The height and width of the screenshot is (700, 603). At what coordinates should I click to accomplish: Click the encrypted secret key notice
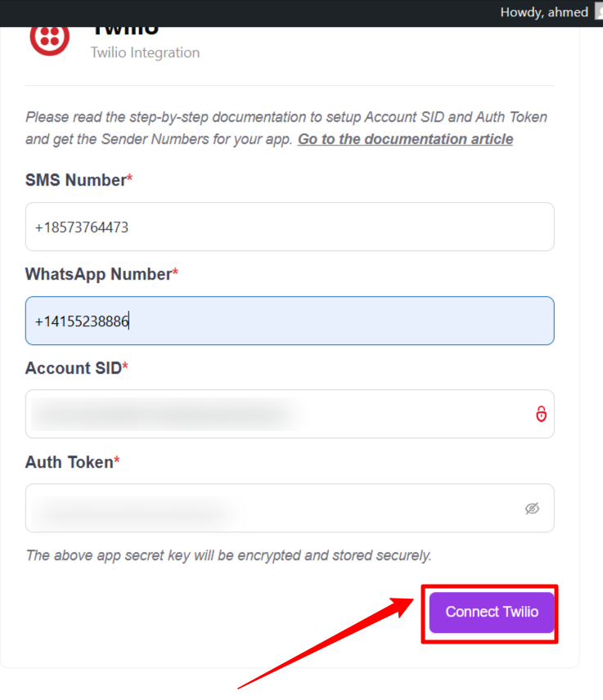(x=228, y=555)
